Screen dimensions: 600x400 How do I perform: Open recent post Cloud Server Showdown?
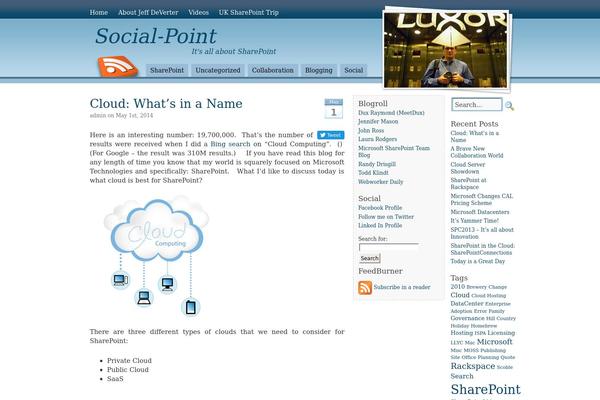468,168
